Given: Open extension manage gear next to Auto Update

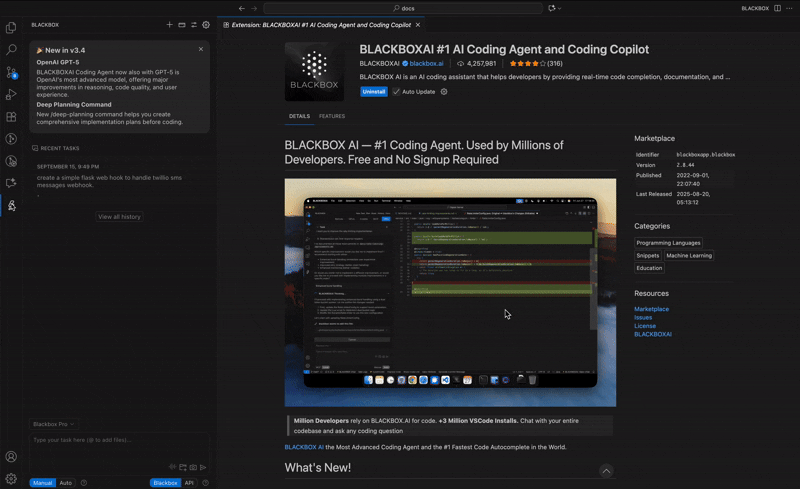Looking at the screenshot, I should (x=444, y=92).
